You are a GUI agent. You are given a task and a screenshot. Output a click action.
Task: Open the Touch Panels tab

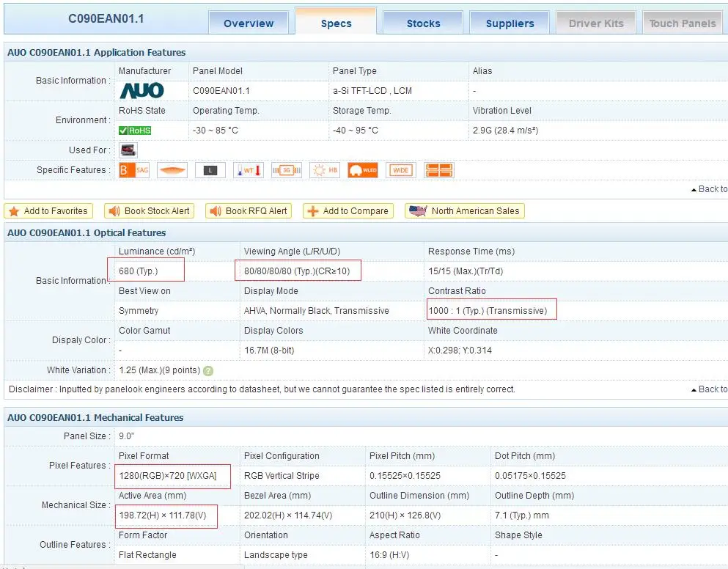coord(683,23)
